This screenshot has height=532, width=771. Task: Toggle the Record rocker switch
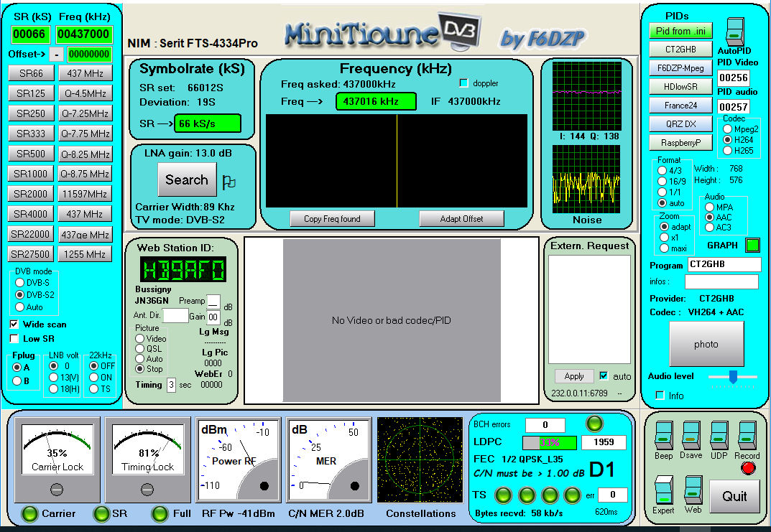pyautogui.click(x=747, y=436)
